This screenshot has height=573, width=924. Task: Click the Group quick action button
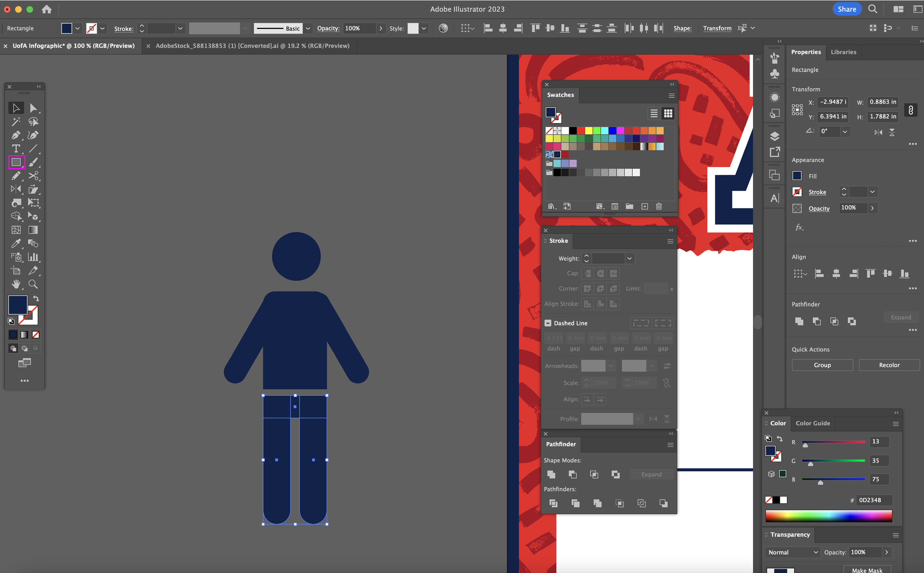tap(822, 365)
